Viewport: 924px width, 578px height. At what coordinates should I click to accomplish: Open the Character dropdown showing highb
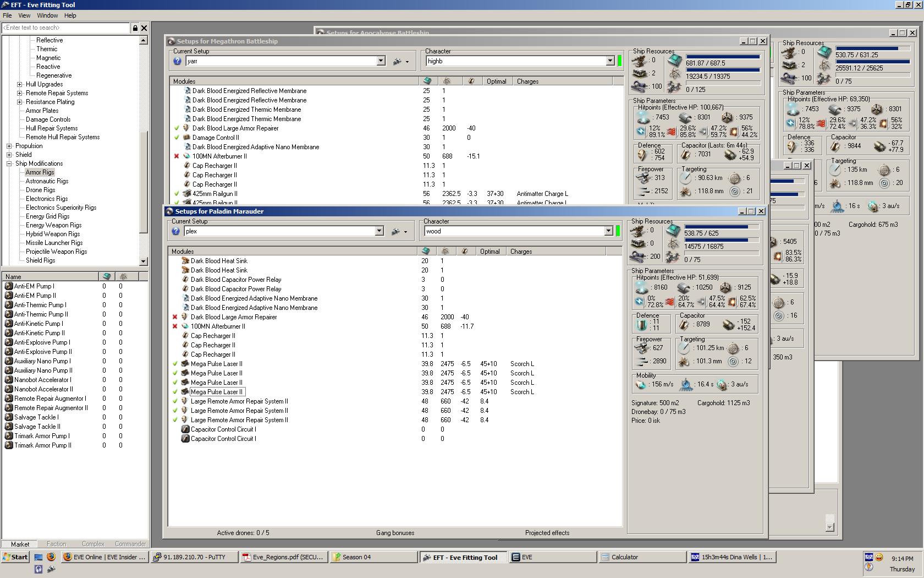tap(610, 61)
